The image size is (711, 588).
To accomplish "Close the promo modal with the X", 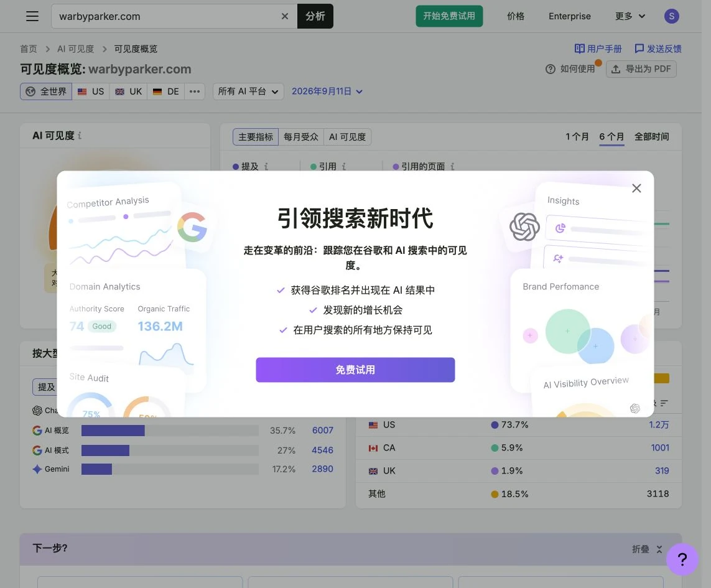I will tap(636, 189).
